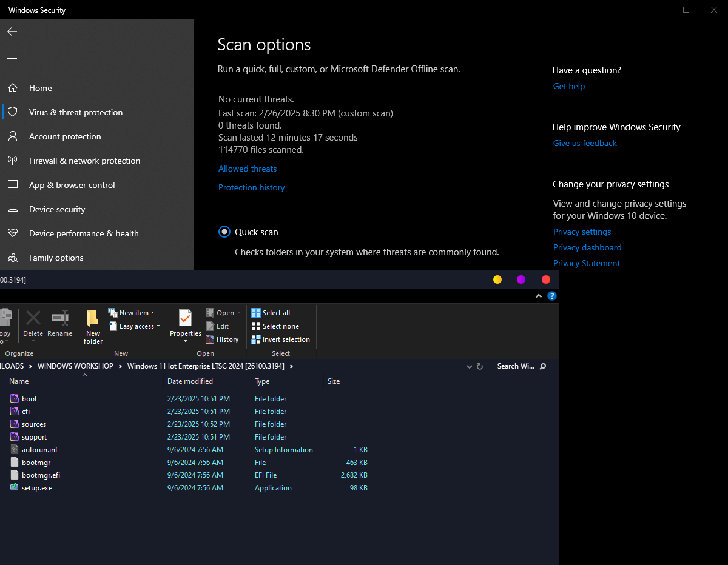Click setup.exe size cell 98 KB
This screenshot has width=728, height=565.
click(x=359, y=488)
